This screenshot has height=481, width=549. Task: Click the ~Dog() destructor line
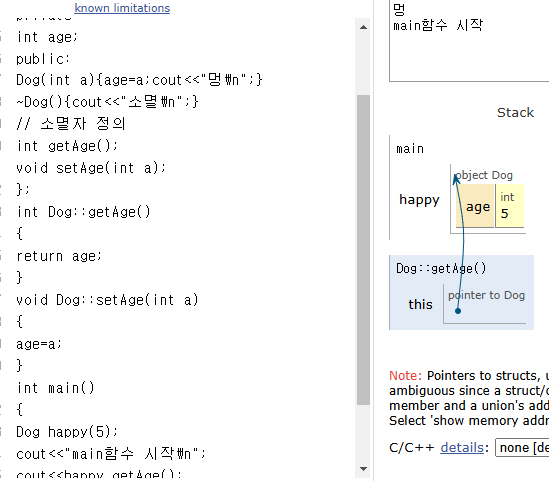[107, 102]
